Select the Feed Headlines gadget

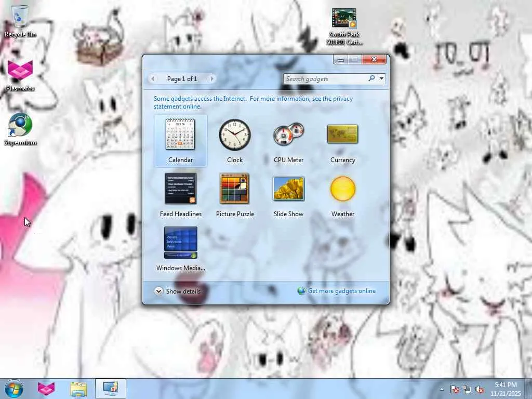point(180,195)
